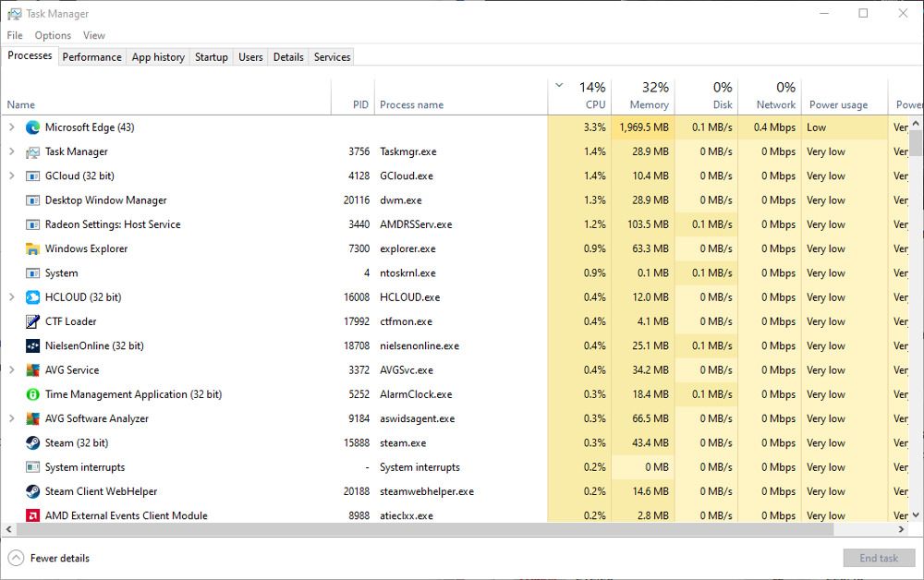924x580 pixels.
Task: Click the AVG Service icon
Action: (x=32, y=370)
